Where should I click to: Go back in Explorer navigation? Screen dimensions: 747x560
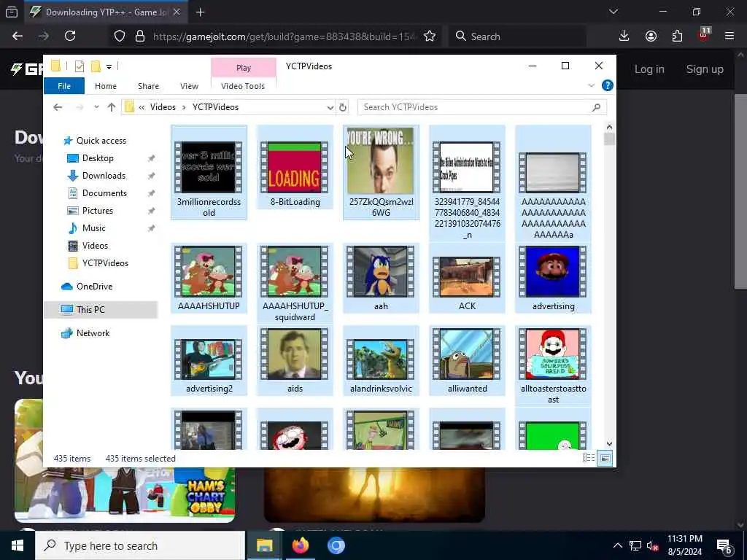pos(58,107)
